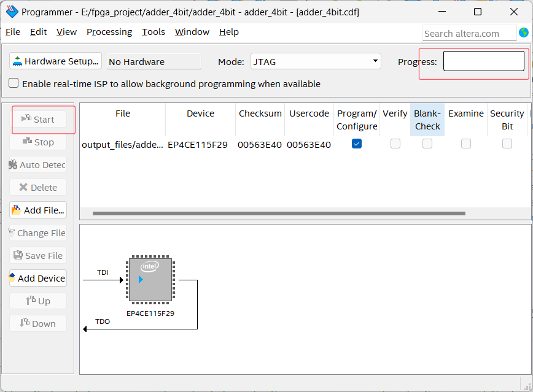The width and height of the screenshot is (533, 392).
Task: Move device Down in chain
Action: [38, 324]
